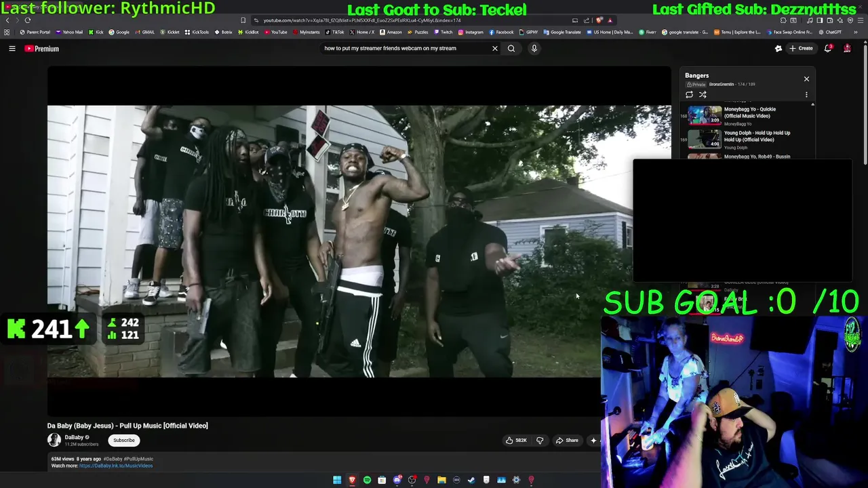Open the MyInstants bookmark
The image size is (868, 488).
pos(306,32)
